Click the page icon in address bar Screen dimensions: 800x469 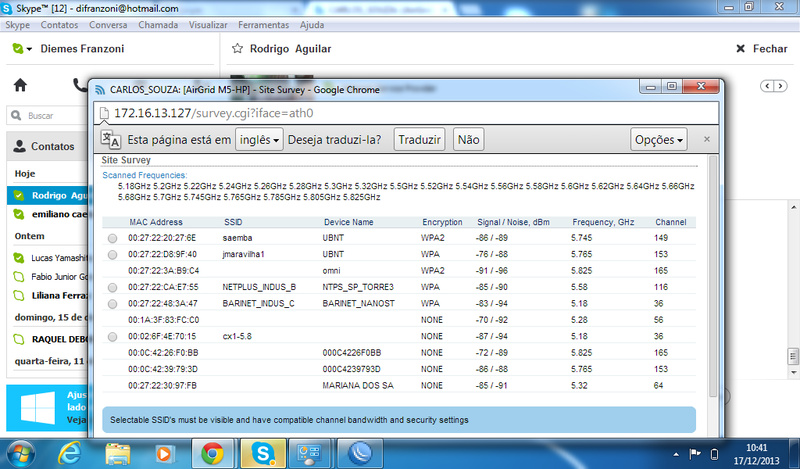click(x=104, y=113)
